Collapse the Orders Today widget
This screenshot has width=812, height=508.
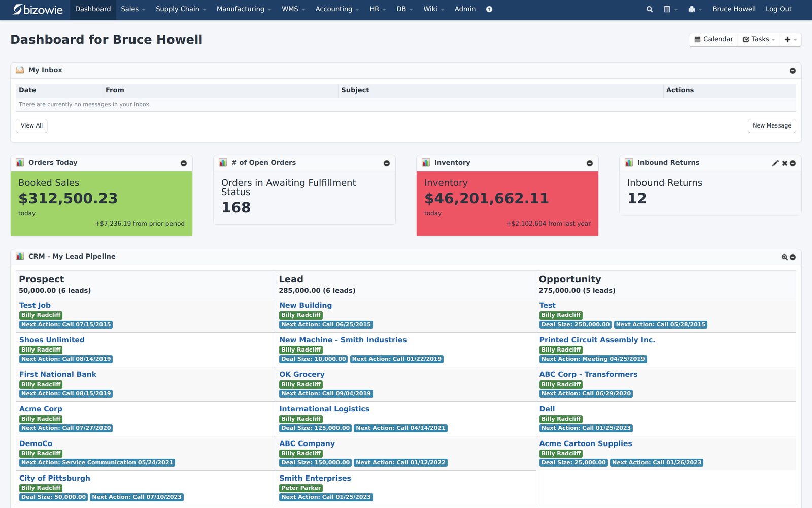point(184,163)
